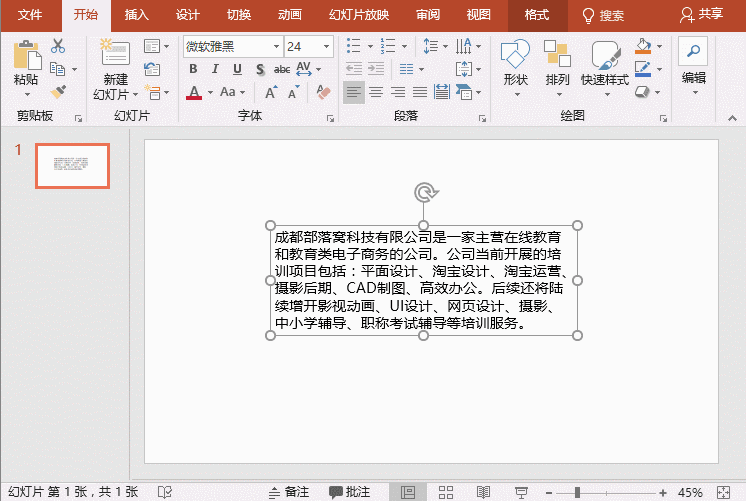Clear all formatting eraser icon
This screenshot has width=746, height=501.
pos(323,92)
